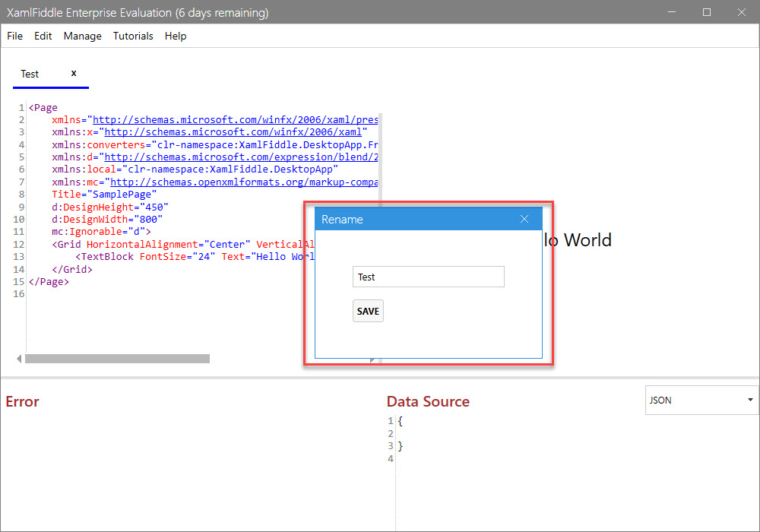Click the World preview text

(x=587, y=240)
